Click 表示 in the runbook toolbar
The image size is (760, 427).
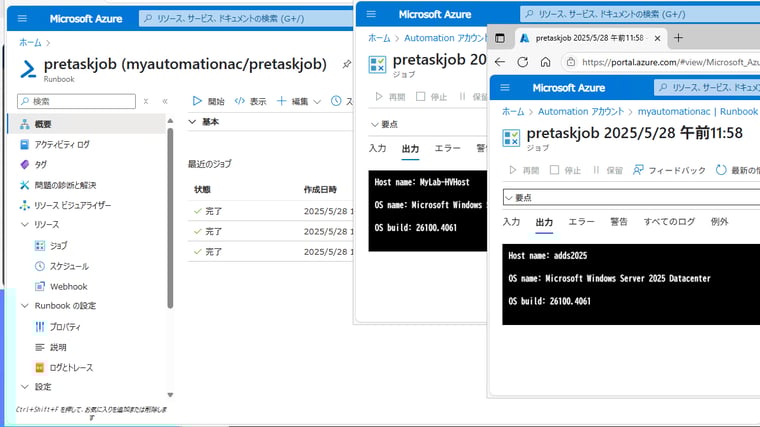pyautogui.click(x=250, y=101)
